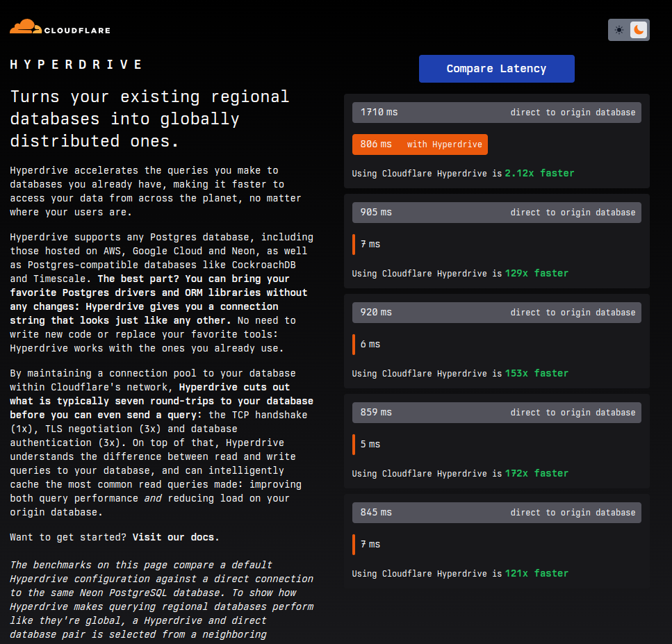
Task: Click the 129x faster result text
Action: [x=536, y=273]
